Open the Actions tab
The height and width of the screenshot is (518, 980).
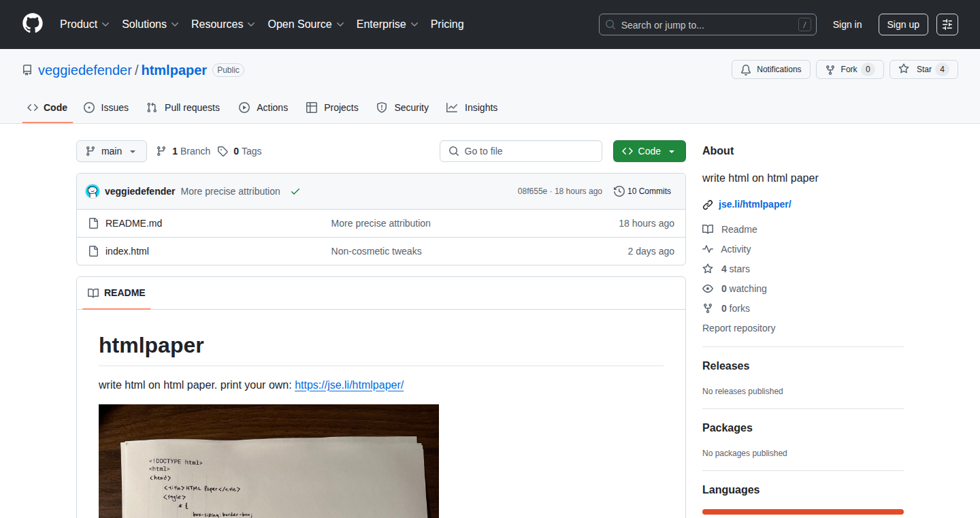pos(263,108)
